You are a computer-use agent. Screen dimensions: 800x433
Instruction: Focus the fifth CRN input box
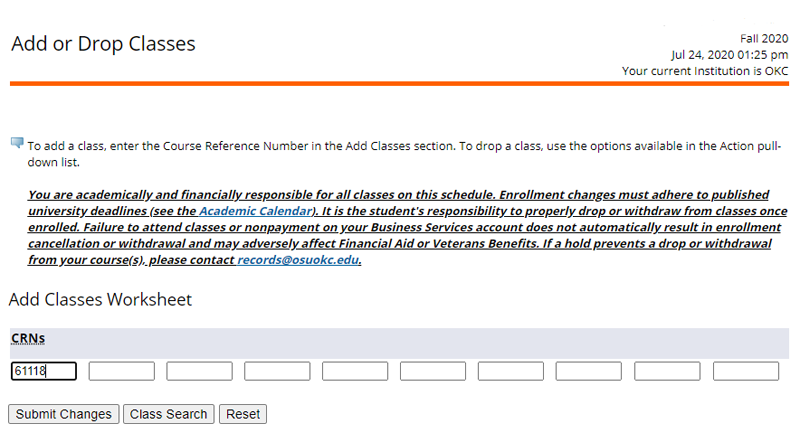tap(355, 371)
